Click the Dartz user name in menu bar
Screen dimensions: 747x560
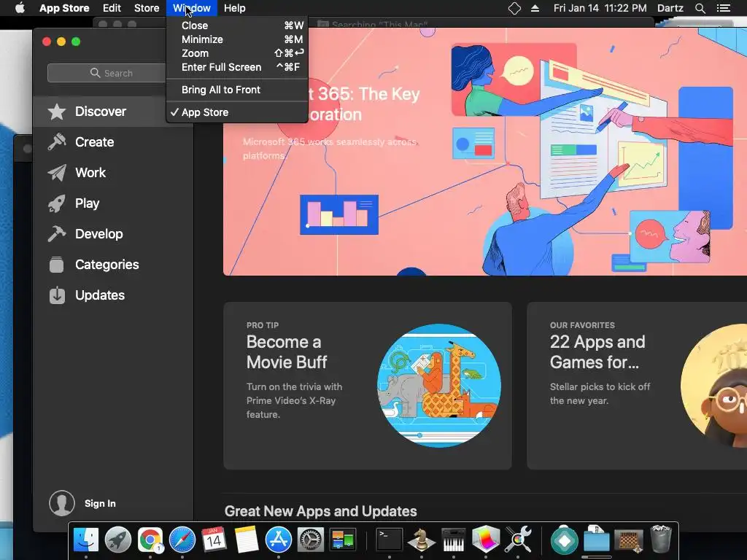pos(670,8)
